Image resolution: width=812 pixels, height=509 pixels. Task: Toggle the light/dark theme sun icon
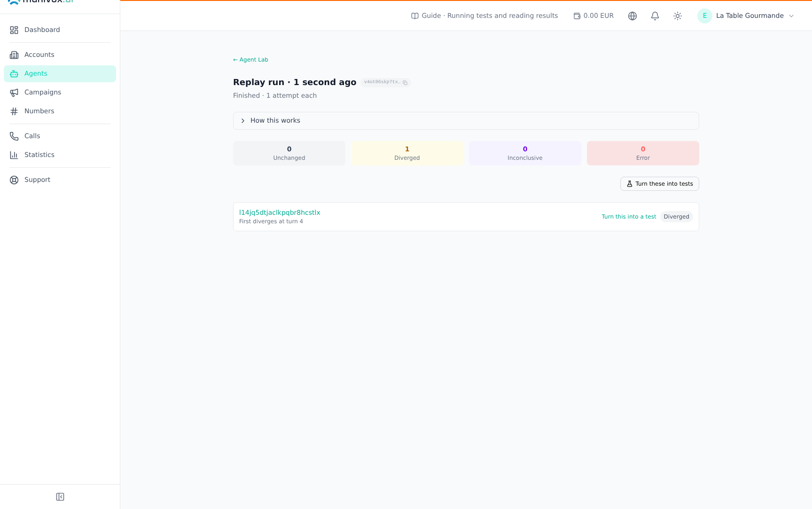click(678, 16)
